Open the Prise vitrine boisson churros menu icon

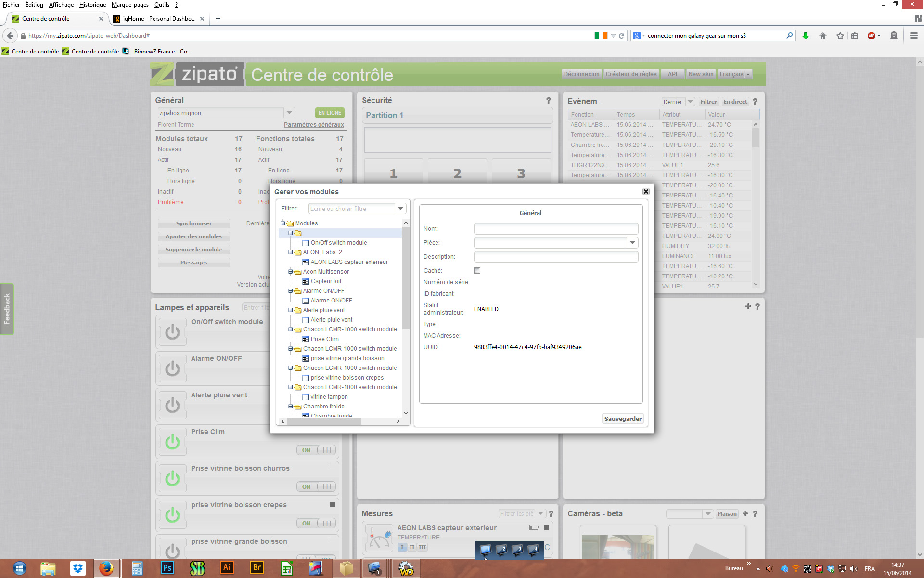click(332, 468)
